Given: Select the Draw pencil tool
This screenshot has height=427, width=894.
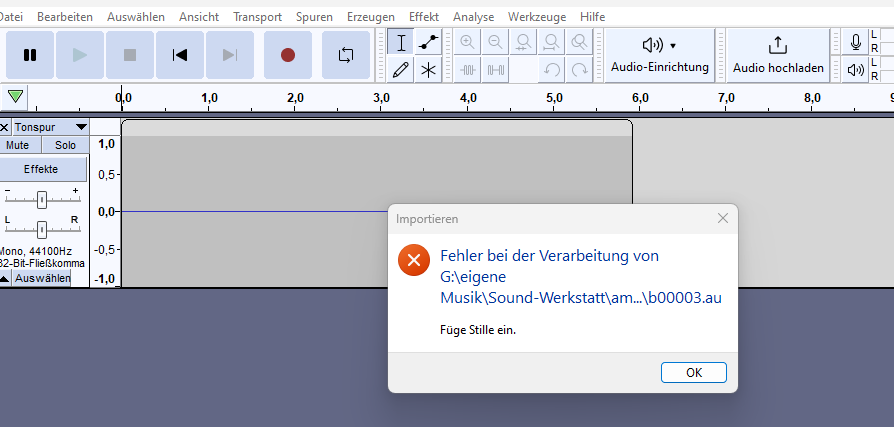Looking at the screenshot, I should [401, 69].
